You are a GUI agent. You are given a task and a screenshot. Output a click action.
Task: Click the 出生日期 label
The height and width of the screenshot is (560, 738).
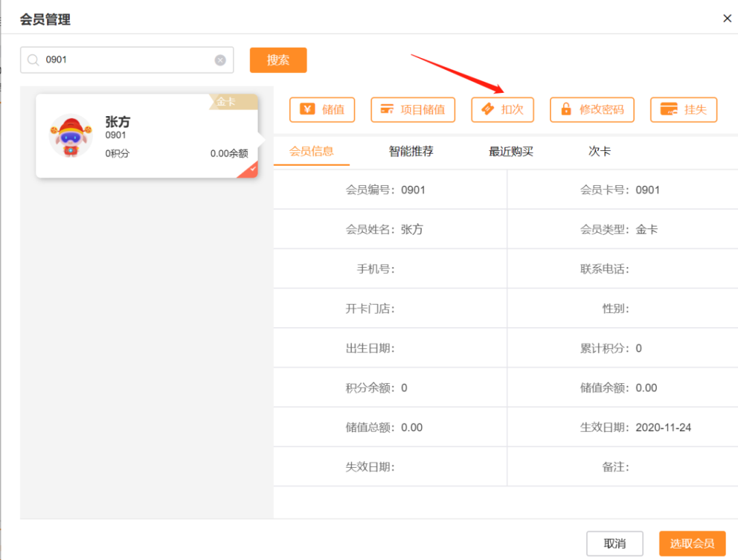click(370, 348)
